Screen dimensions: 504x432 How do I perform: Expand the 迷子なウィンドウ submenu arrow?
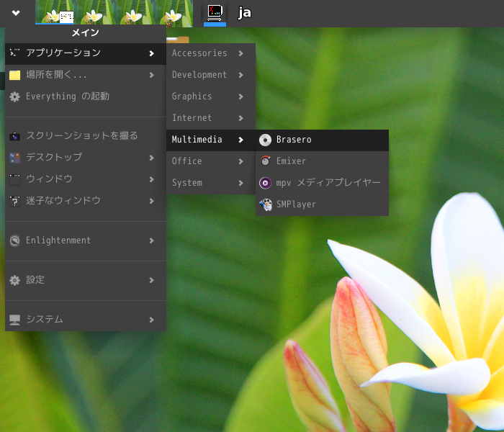coord(151,201)
